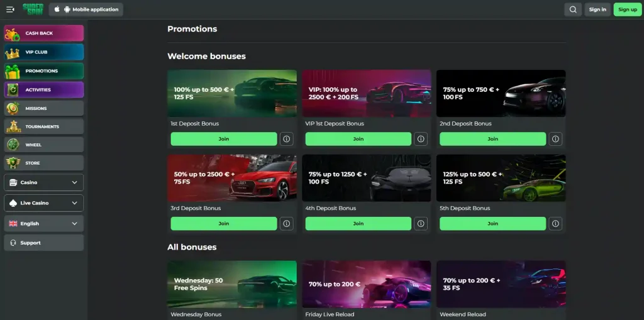Click the Welcome bonuses heading
The image size is (644, 320).
(206, 57)
